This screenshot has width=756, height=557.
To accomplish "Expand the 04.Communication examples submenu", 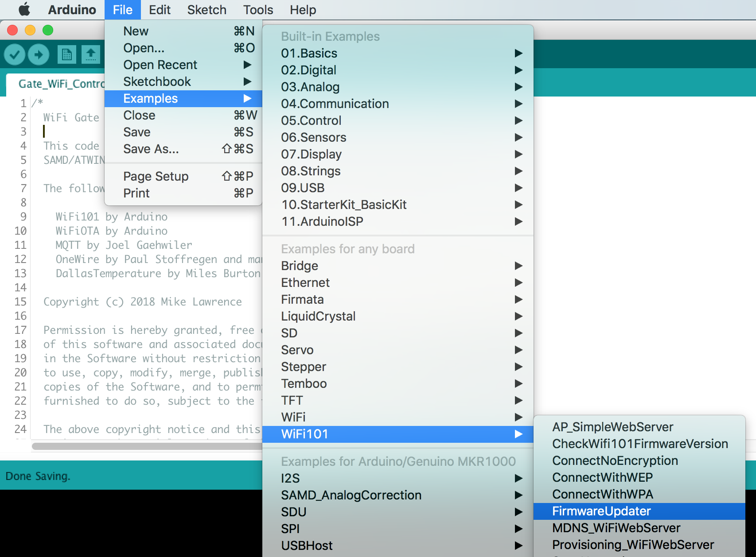I will click(x=398, y=104).
